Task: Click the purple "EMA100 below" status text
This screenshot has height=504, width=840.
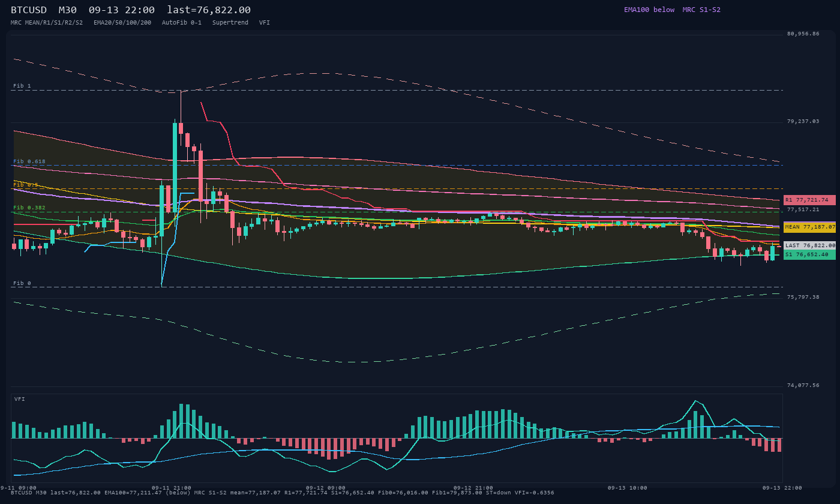Action: (649, 10)
